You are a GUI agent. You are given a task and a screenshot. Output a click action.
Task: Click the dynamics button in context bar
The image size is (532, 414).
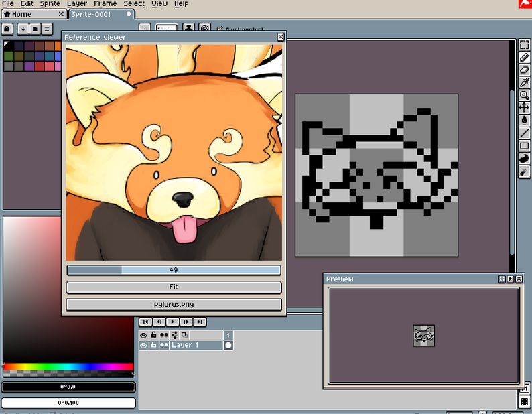[204, 28]
